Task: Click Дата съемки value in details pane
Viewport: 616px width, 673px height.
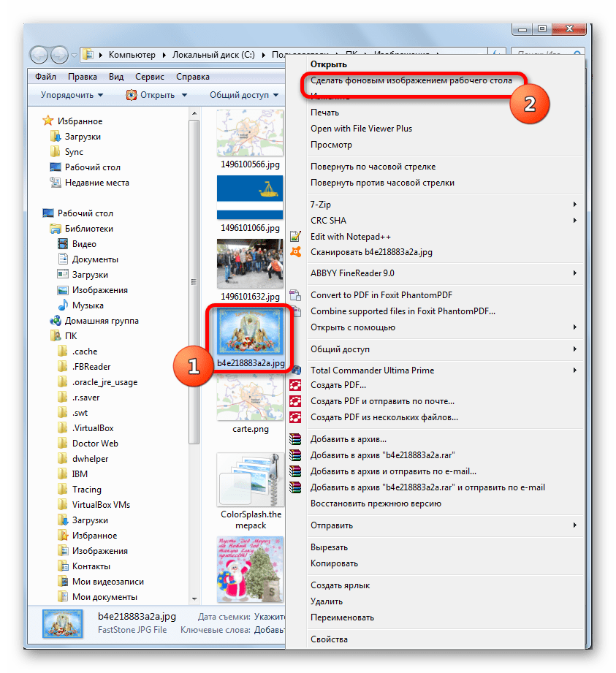Action: coord(270,617)
